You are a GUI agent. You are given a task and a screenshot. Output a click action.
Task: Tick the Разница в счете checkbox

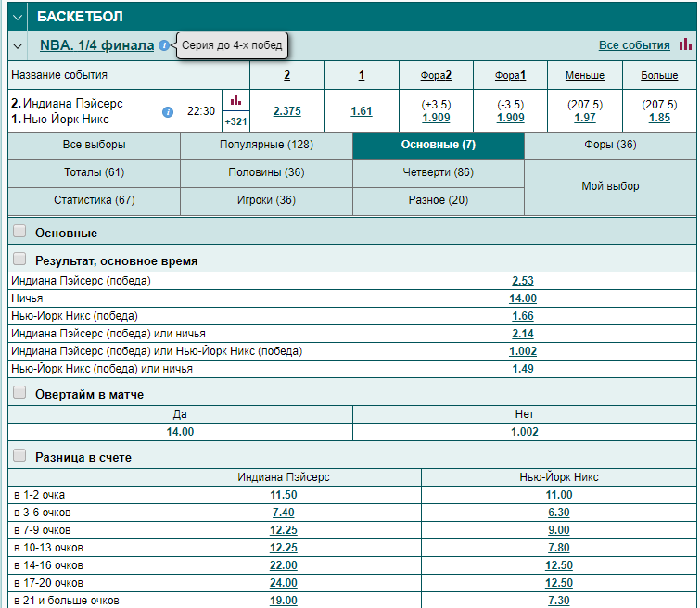click(19, 455)
